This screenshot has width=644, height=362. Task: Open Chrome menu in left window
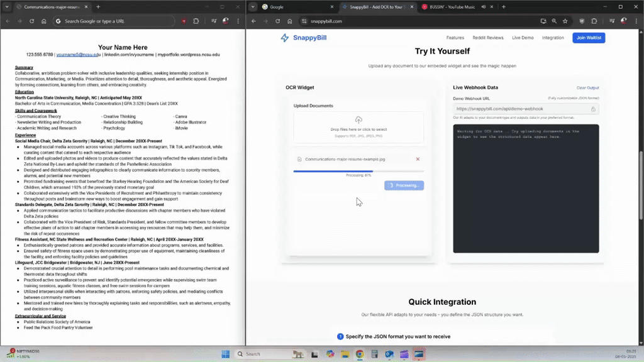pos(238,21)
